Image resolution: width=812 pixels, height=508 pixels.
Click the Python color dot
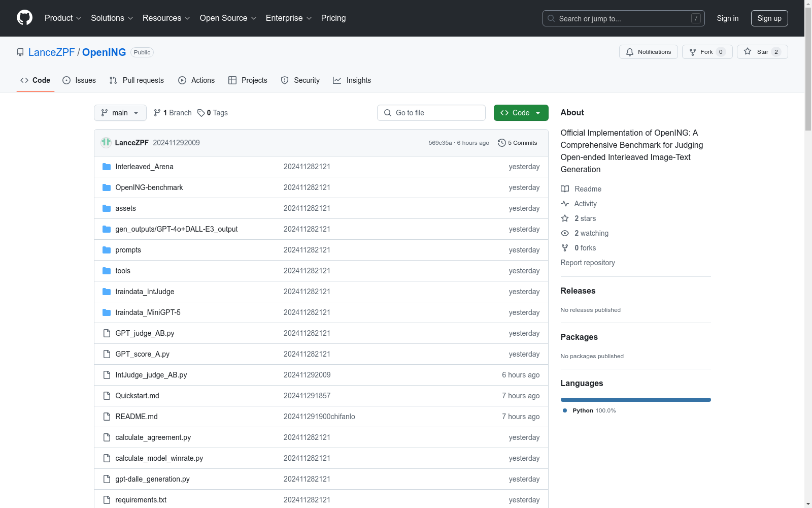[565, 410]
